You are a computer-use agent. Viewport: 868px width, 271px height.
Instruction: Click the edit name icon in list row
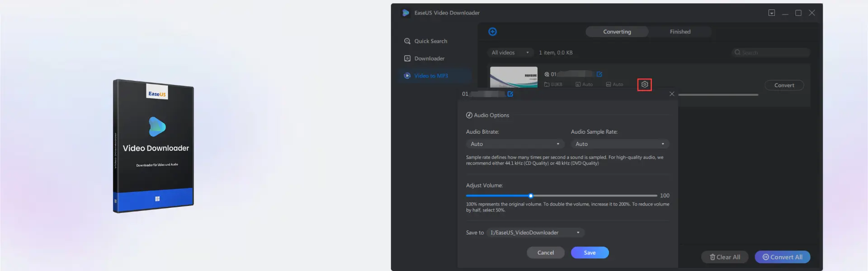pos(599,74)
